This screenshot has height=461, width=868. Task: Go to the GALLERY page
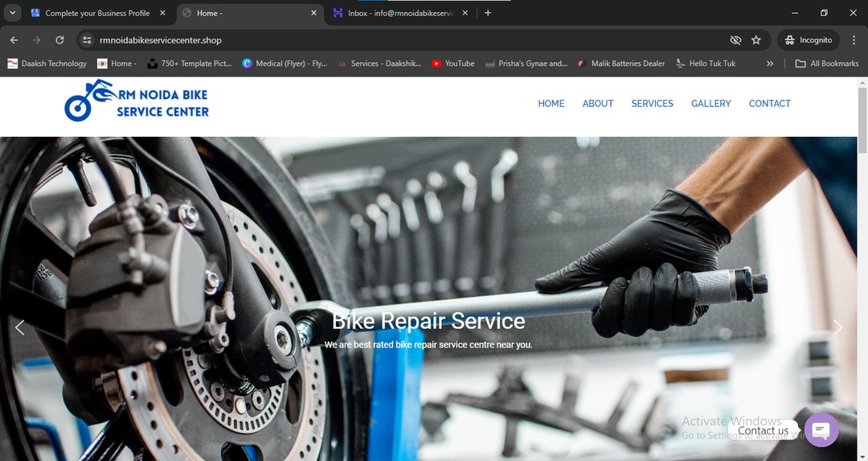[710, 104]
